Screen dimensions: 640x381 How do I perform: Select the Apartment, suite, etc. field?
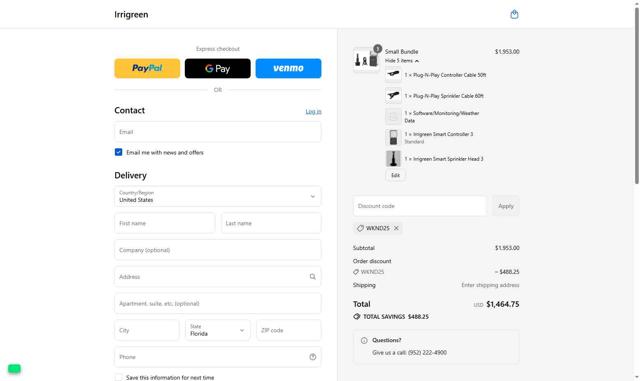click(218, 303)
